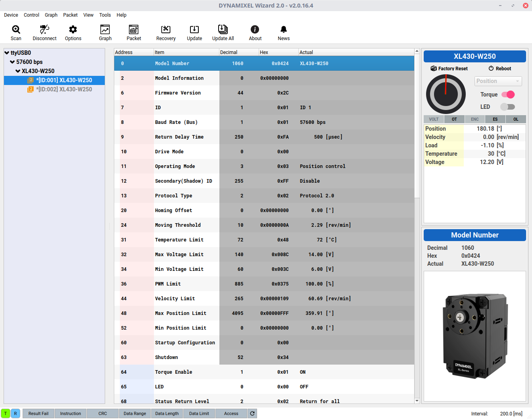Select the Homing Offset row
Image resolution: width=532 pixels, height=419 pixels.
[264, 210]
